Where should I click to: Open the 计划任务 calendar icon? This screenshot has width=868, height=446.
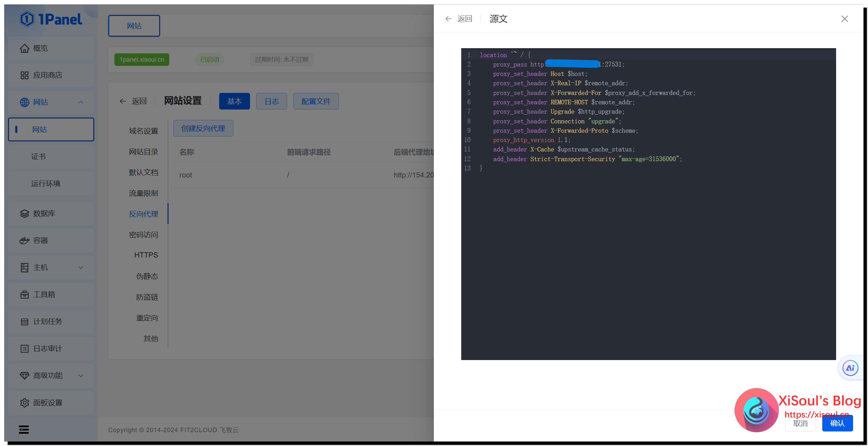(x=24, y=322)
